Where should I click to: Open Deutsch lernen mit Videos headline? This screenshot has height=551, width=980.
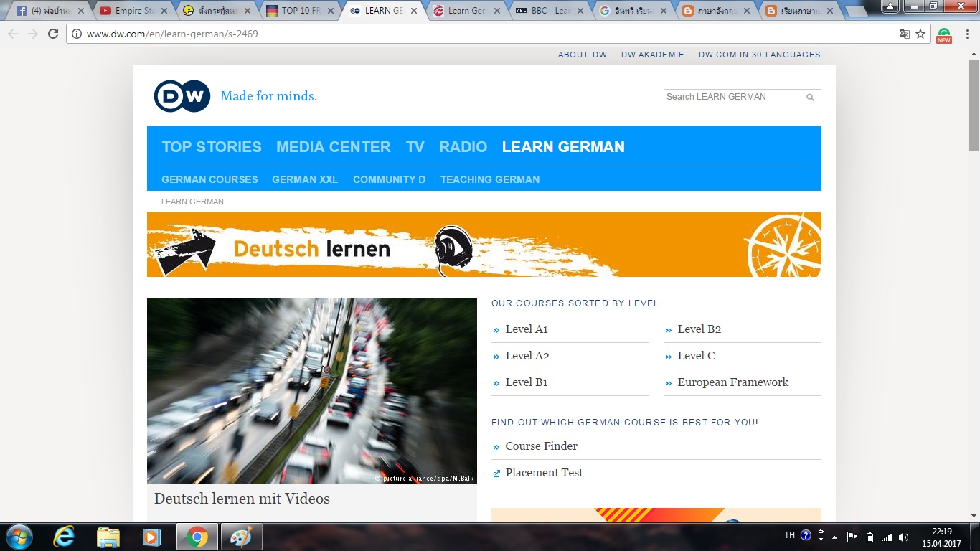click(242, 499)
